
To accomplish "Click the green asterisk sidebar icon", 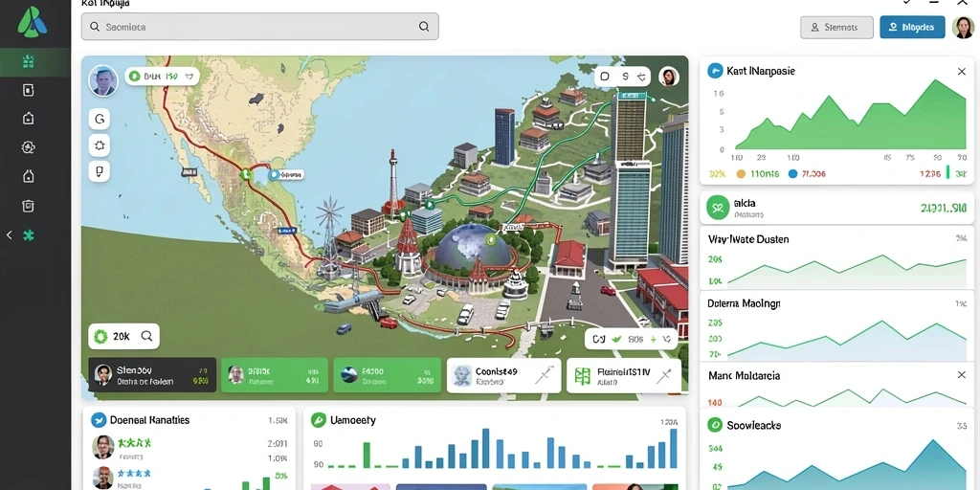I will tap(28, 235).
